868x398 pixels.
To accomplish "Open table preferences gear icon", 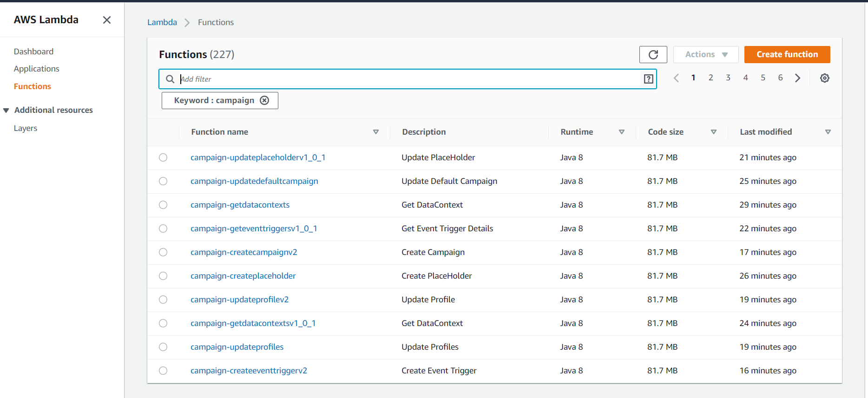I will click(x=824, y=78).
